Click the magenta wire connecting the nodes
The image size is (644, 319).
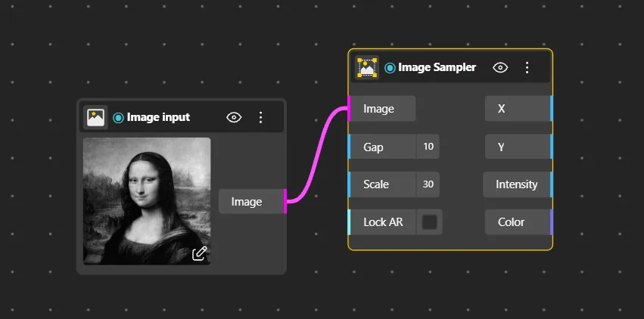coord(316,156)
